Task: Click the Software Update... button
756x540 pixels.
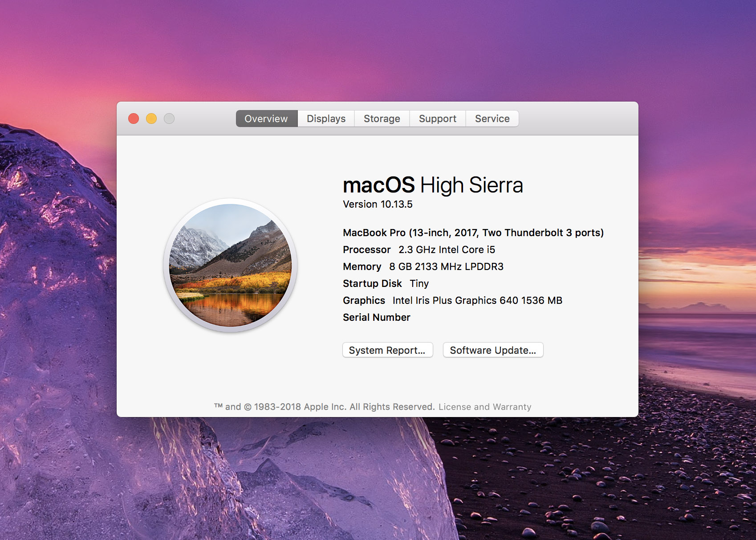Action: coord(493,350)
